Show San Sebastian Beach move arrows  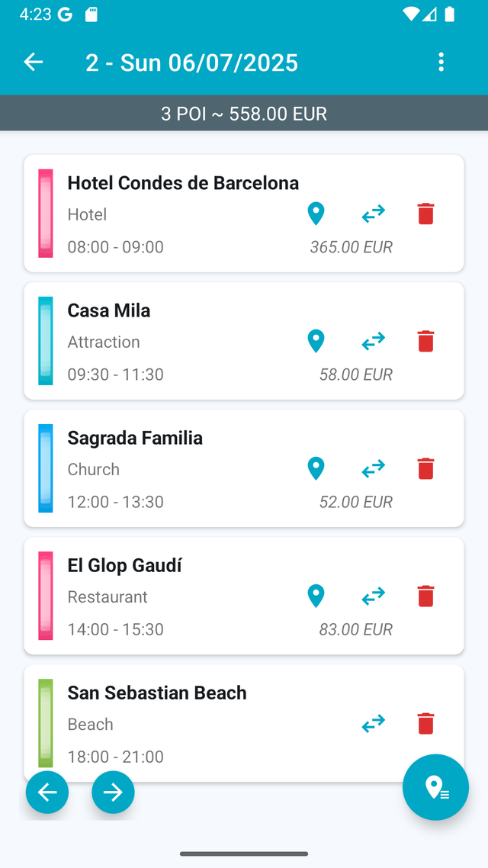(373, 723)
